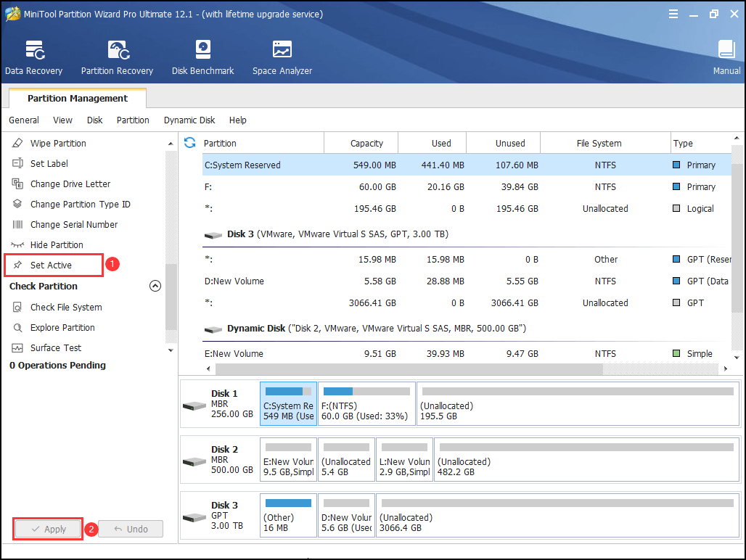Open the Help menu
746x560 pixels.
(x=237, y=120)
